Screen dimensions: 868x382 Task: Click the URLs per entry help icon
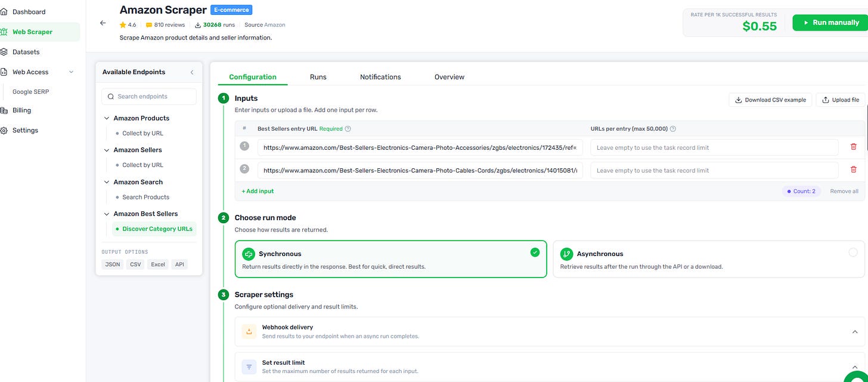tap(673, 129)
